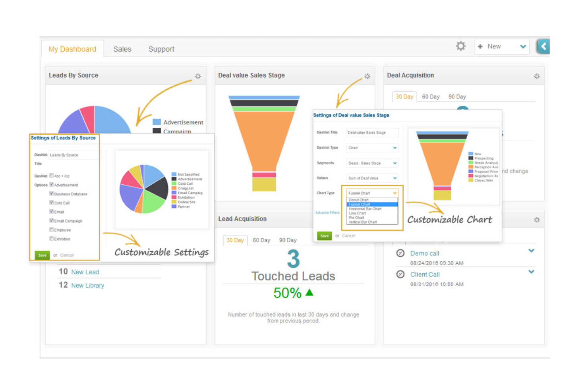Open the main dashboard settings gear
Viewport: 588px width, 392px height.
point(460,46)
